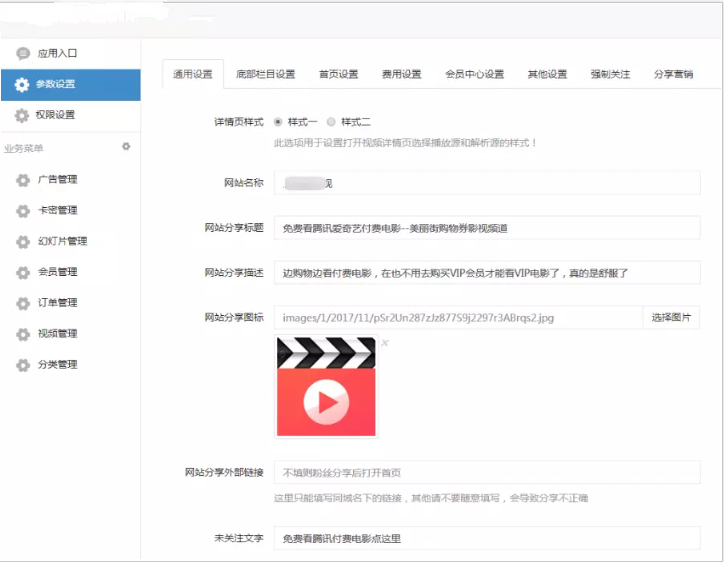Click the 卡密管理 gear icon

23,211
